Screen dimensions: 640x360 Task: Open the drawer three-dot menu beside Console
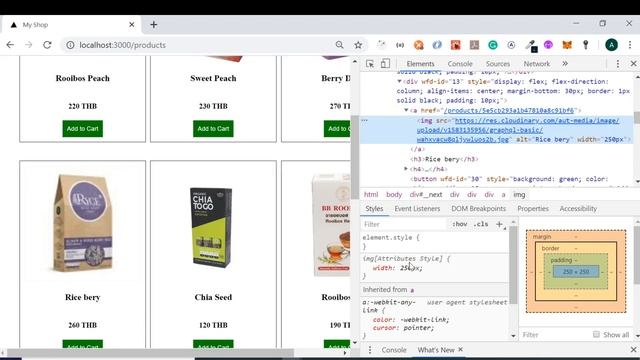pos(370,350)
